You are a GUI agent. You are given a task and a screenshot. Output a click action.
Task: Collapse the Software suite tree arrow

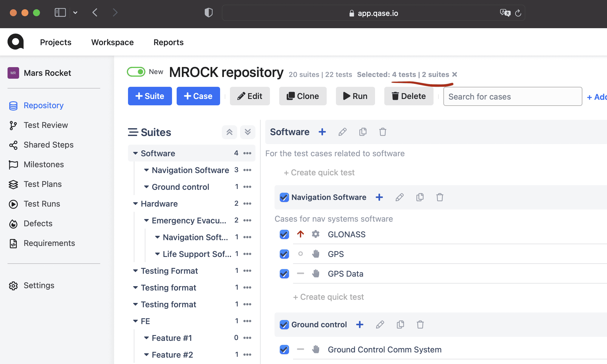(135, 153)
